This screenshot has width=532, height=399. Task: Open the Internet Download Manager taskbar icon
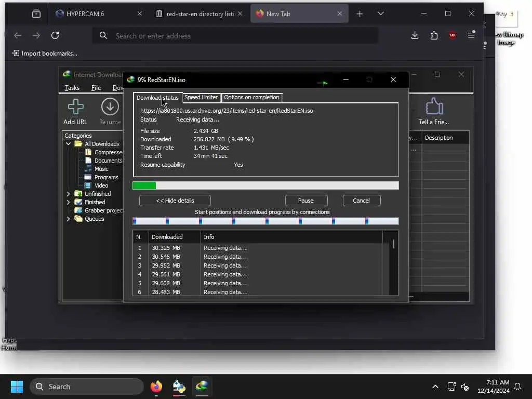[202, 386]
